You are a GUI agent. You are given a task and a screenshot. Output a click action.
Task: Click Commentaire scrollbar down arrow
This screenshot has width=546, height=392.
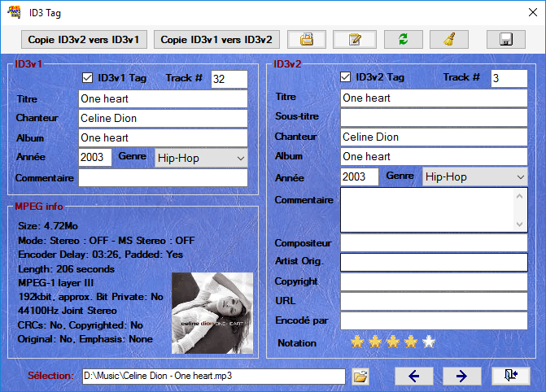(x=519, y=224)
